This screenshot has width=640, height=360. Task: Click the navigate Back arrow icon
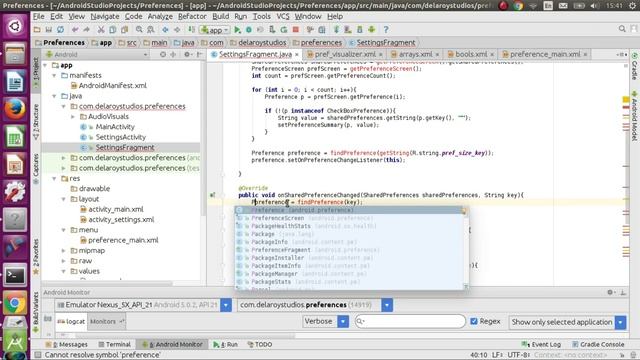165,29
